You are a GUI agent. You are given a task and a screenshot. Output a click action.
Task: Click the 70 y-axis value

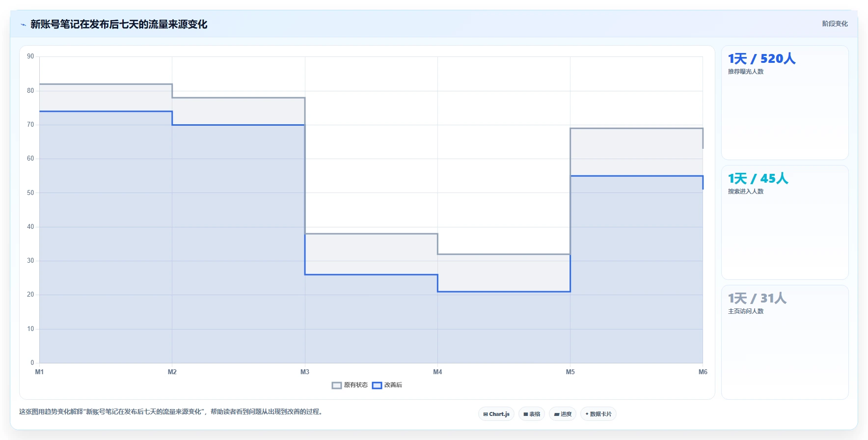30,125
